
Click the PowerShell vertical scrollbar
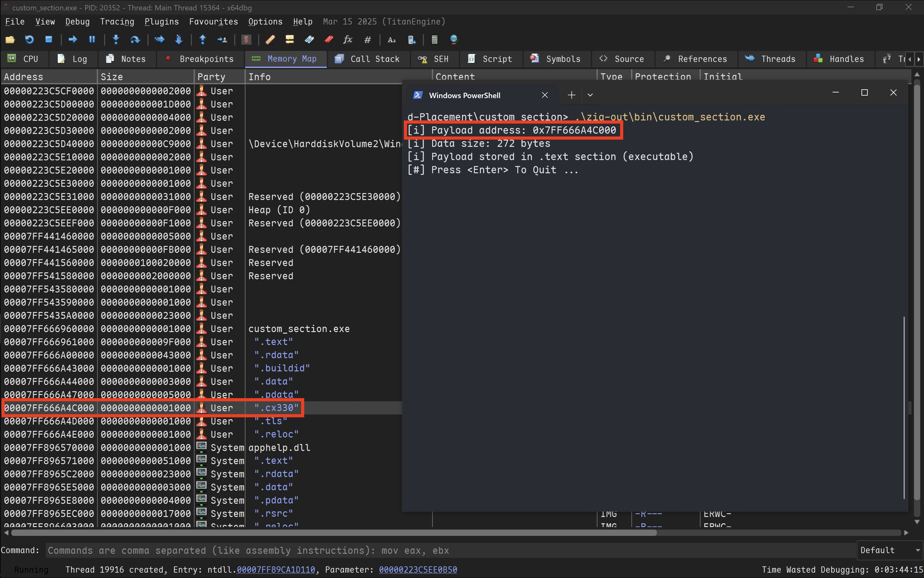click(904, 407)
